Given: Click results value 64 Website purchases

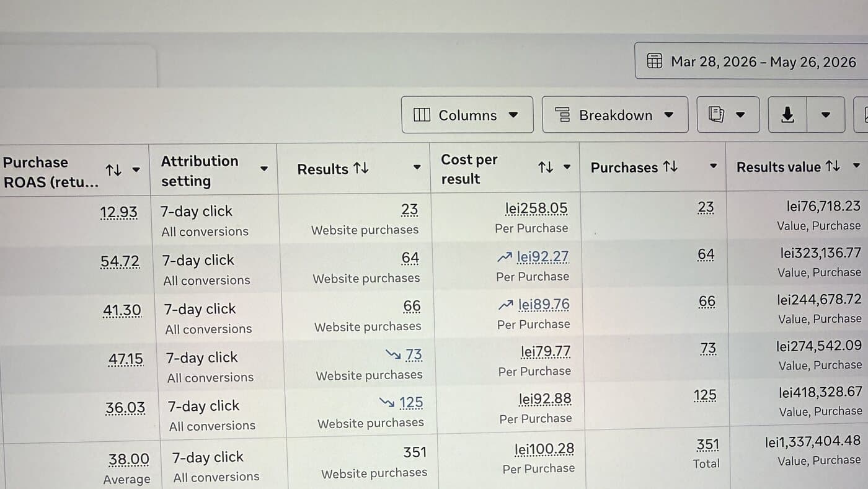Looking at the screenshot, I should (410, 258).
